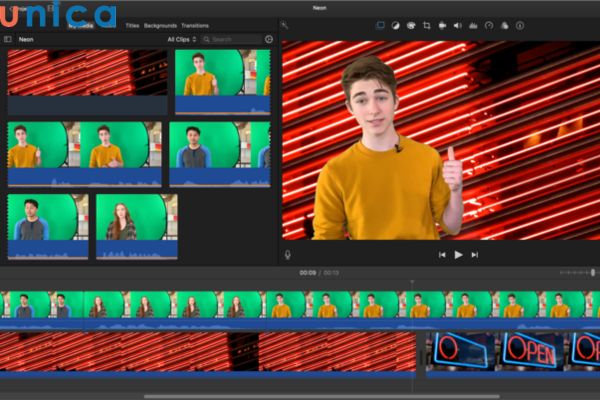
Task: Open the stabilization camera tool
Action: [x=442, y=25]
